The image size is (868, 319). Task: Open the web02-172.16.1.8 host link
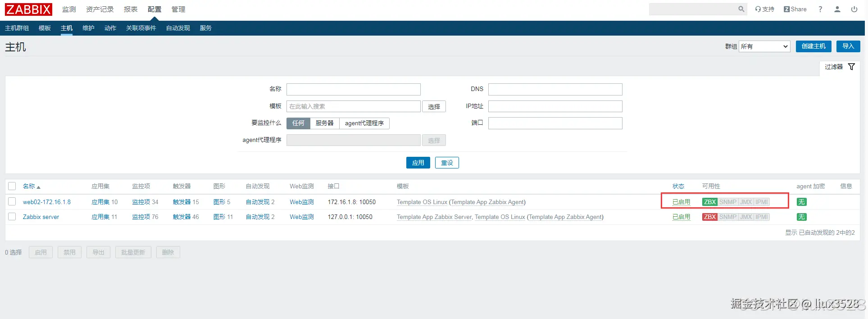[x=47, y=202]
